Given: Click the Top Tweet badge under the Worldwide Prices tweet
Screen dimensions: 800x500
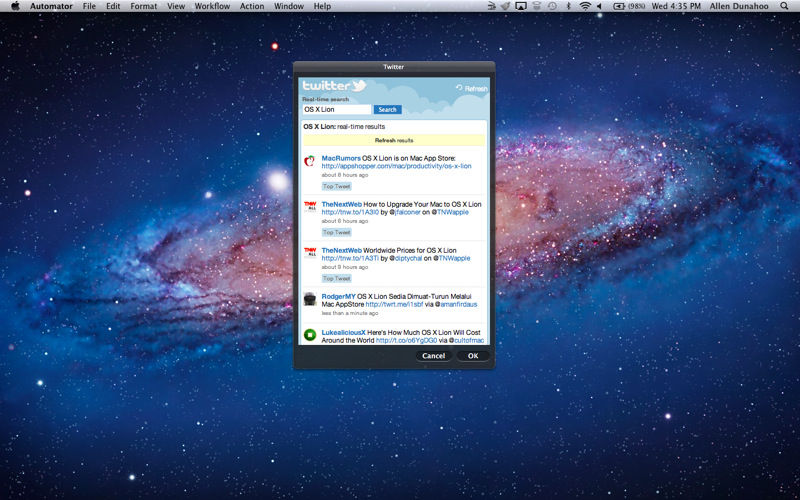Looking at the screenshot, I should pos(336,278).
